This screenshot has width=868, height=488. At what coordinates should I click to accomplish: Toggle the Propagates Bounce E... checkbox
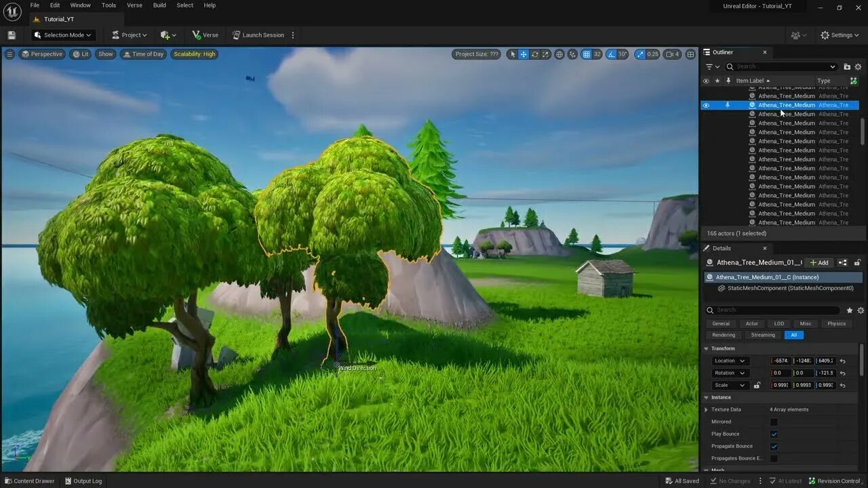774,458
